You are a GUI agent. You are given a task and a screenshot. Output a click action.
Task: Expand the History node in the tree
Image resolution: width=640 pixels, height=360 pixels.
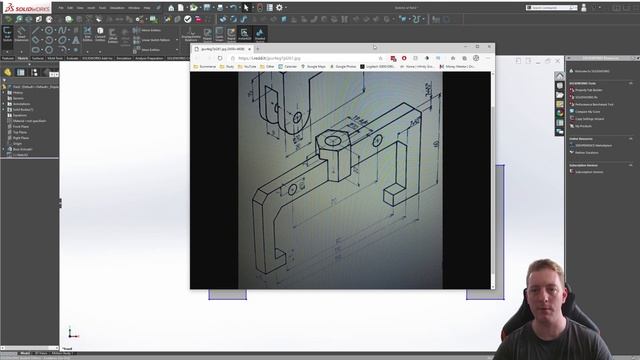(4, 93)
